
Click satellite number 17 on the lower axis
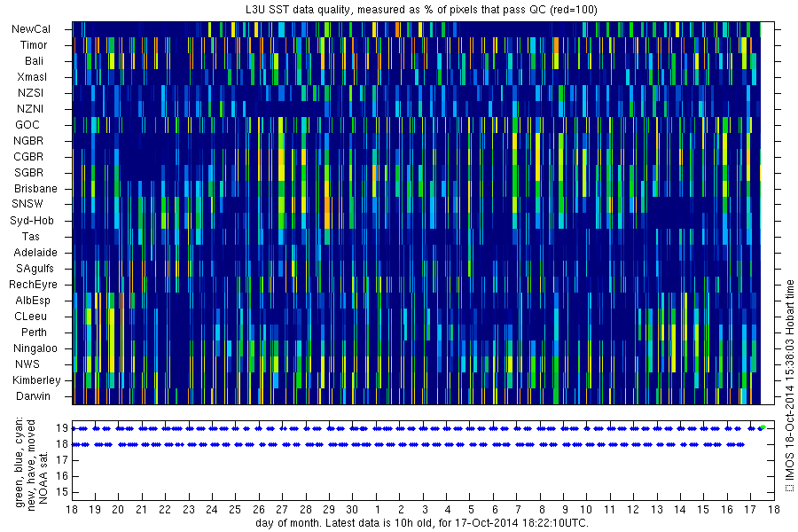pyautogui.click(x=62, y=460)
